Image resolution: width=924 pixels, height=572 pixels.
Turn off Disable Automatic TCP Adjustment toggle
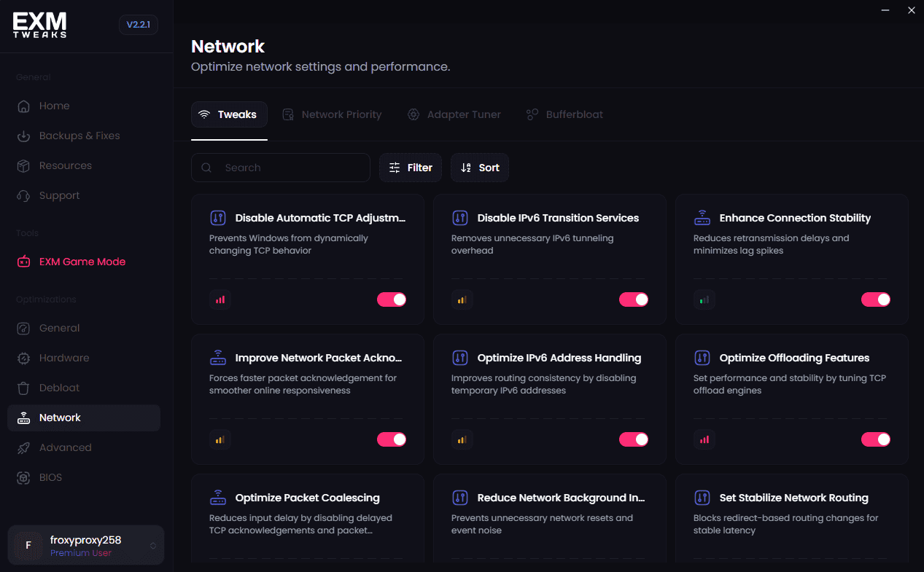point(392,299)
